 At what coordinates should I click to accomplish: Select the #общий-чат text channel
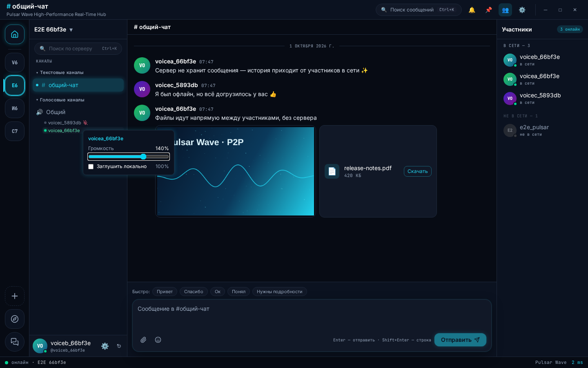click(78, 85)
